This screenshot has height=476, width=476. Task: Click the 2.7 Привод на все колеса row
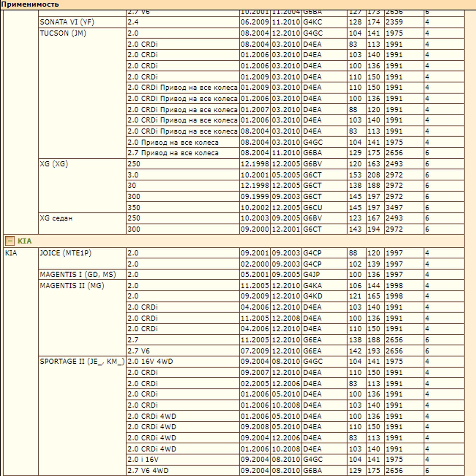coord(295,153)
